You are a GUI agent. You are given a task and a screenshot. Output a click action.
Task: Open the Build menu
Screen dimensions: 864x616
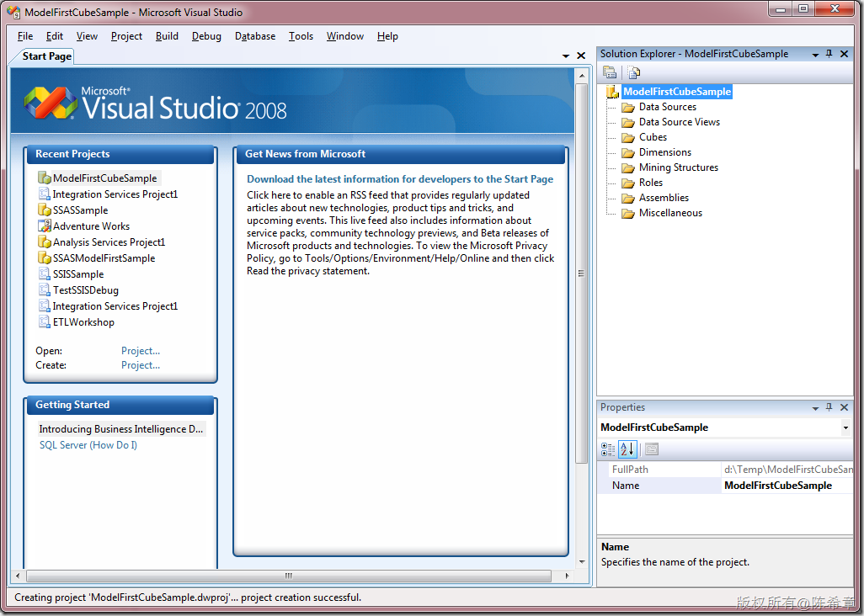pyautogui.click(x=167, y=36)
